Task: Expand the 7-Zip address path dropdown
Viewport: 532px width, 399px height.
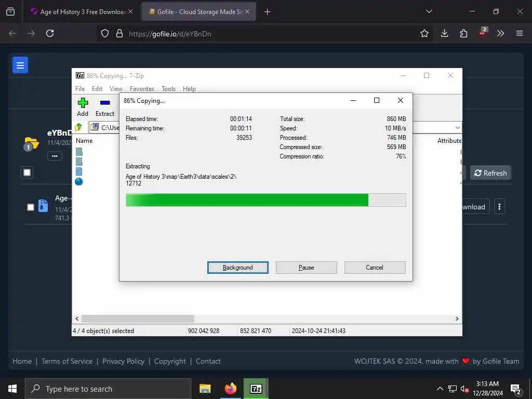Action: [457, 128]
